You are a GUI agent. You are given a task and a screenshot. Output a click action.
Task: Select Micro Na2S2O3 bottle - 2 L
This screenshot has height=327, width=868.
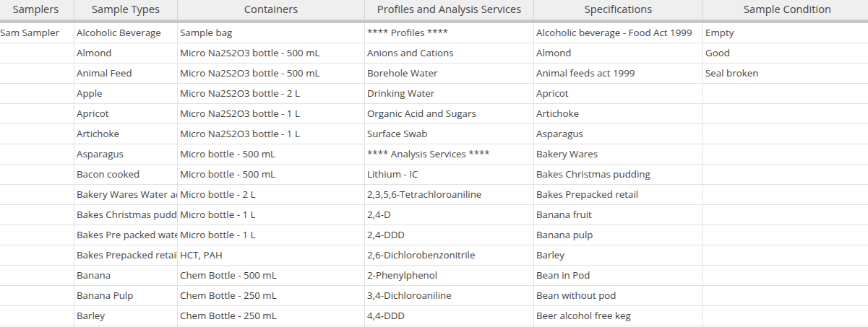coord(240,94)
